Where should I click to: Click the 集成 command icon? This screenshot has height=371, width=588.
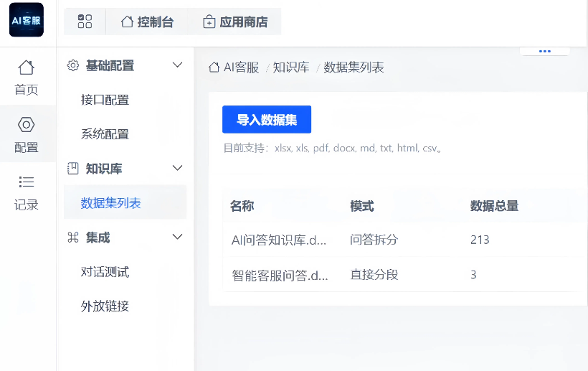point(72,238)
